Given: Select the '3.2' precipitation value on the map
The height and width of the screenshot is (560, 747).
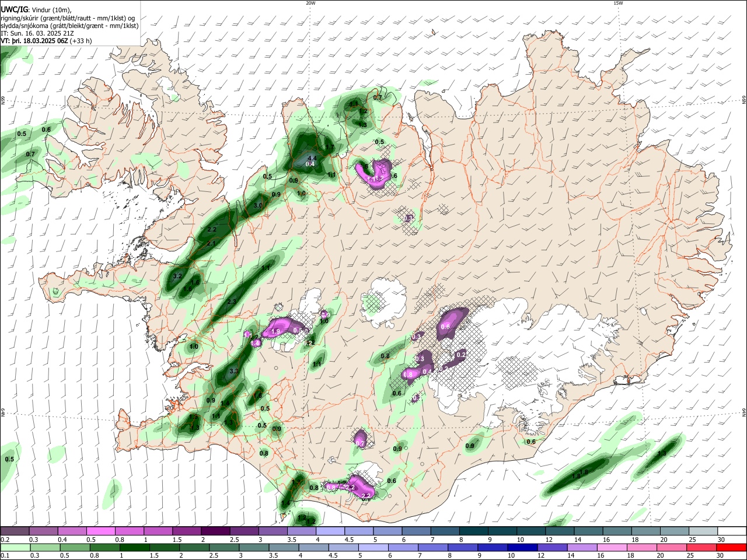Looking at the screenshot, I should [x=178, y=275].
